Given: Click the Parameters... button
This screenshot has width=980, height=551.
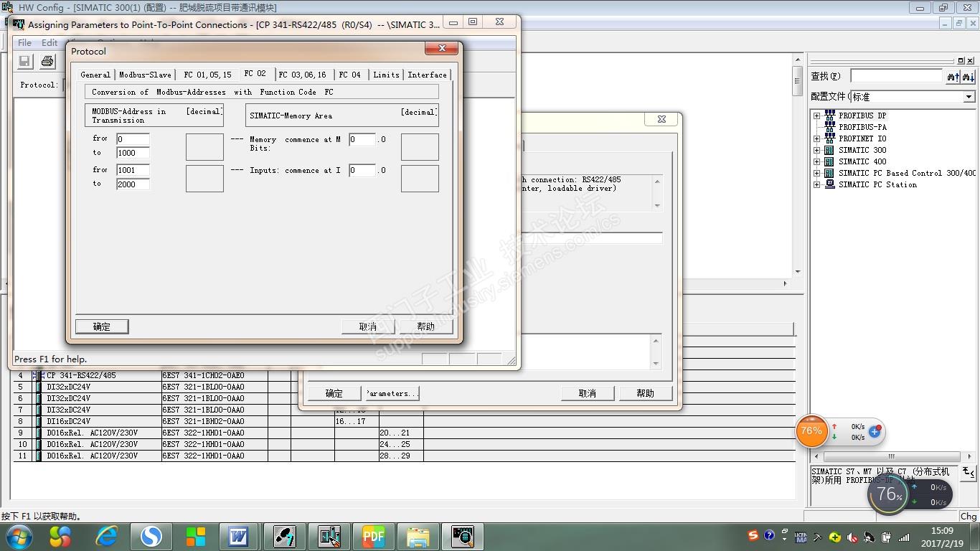Looking at the screenshot, I should coord(392,393).
